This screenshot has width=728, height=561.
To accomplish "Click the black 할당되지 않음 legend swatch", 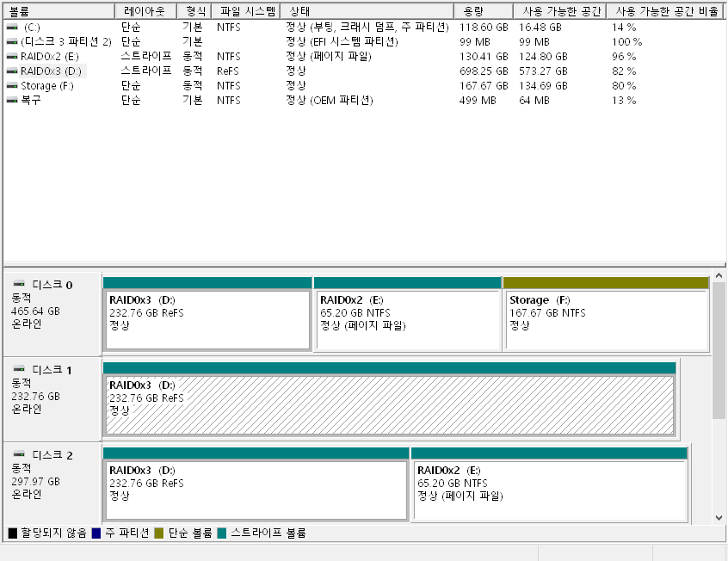I will 13,533.
